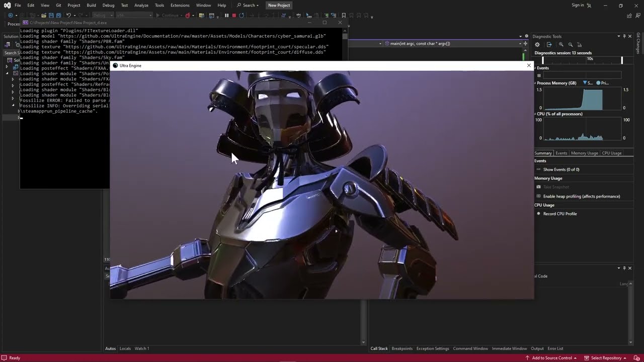Open the Call Stack tab
Screen dimensions: 644x362
click(x=379, y=348)
